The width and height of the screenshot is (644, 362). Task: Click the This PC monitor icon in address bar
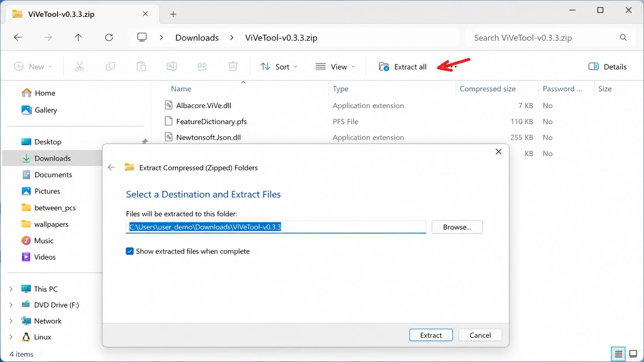tap(142, 37)
